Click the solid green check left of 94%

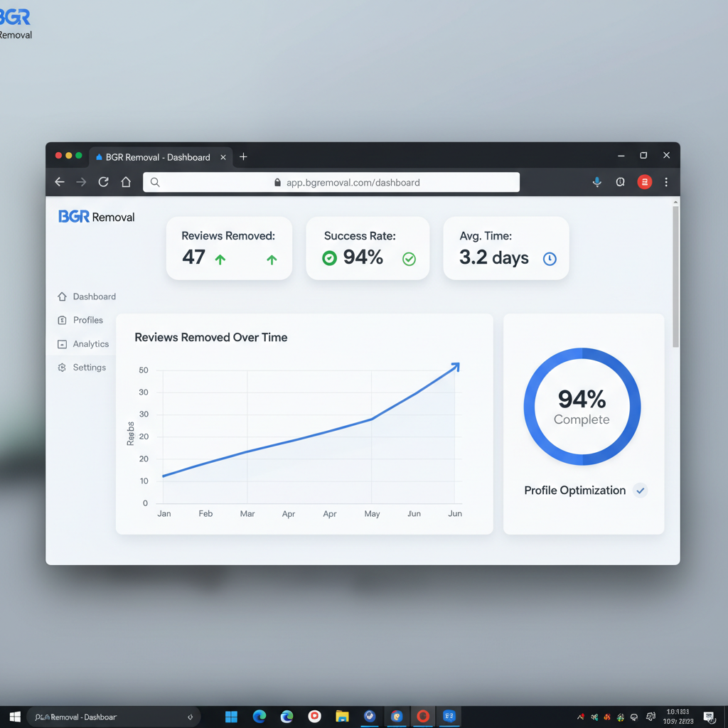329,258
